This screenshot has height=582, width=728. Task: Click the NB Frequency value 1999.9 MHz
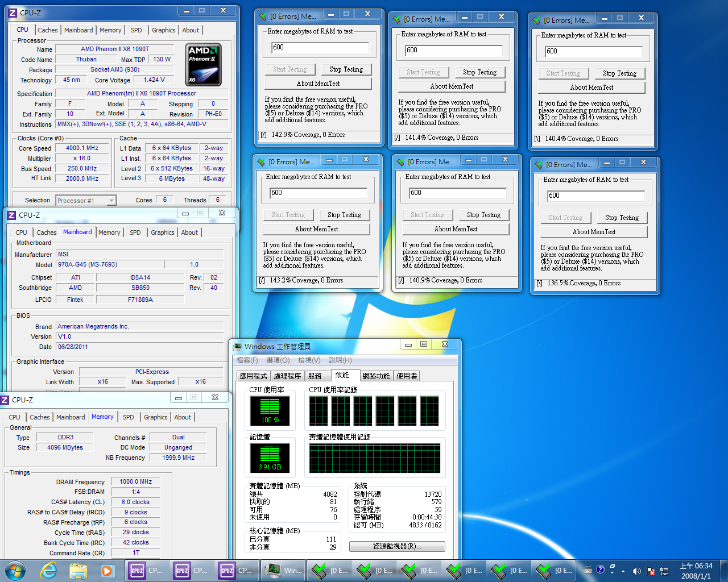[178, 458]
